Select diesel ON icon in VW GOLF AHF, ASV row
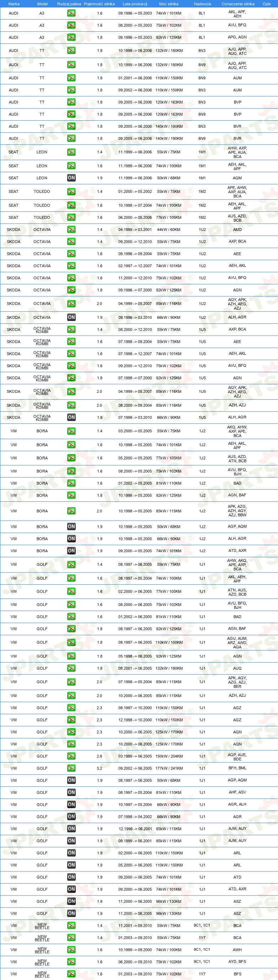 point(71,793)
